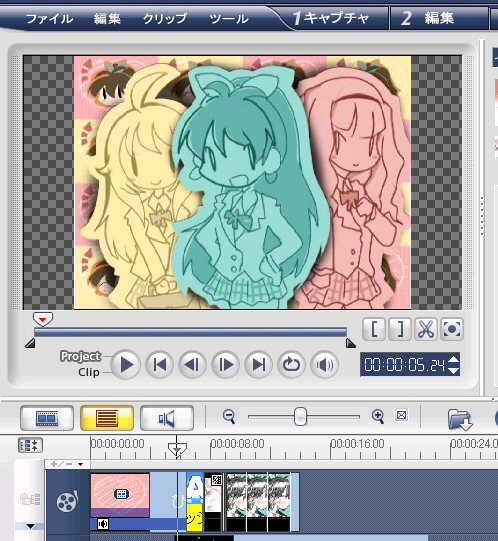Viewport: 498px width, 541px height.
Task: Click the insert media files folder icon
Action: pos(460,419)
